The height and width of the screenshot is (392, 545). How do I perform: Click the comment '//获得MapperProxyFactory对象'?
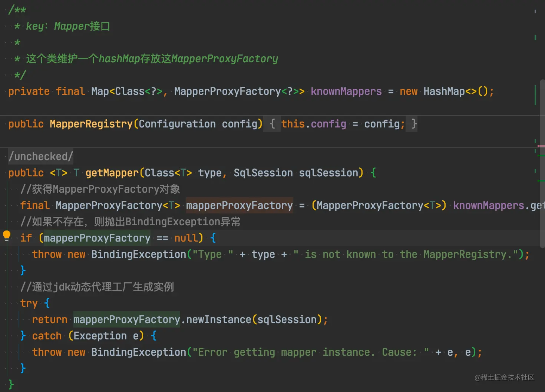pyautogui.click(x=100, y=189)
